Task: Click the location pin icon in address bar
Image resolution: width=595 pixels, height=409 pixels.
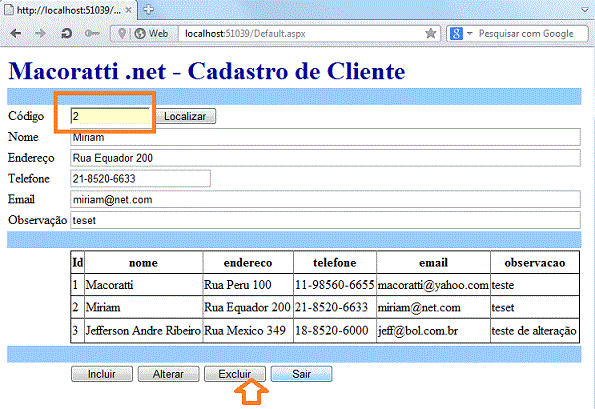Action: [122, 33]
